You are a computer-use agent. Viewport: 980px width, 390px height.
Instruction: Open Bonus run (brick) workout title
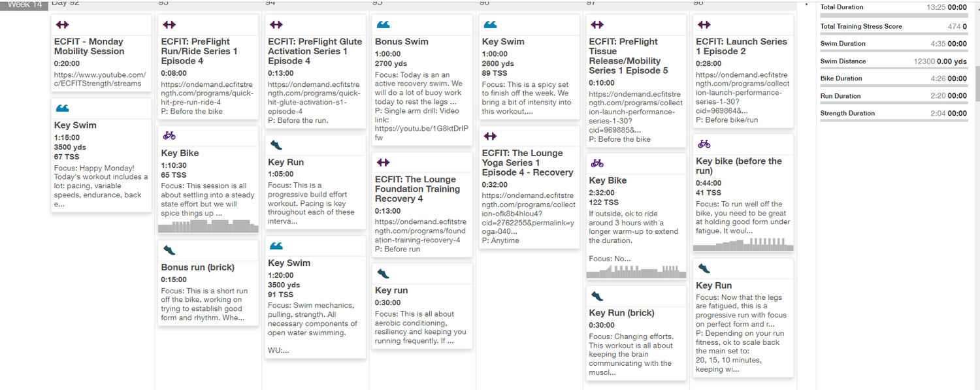coord(198,267)
